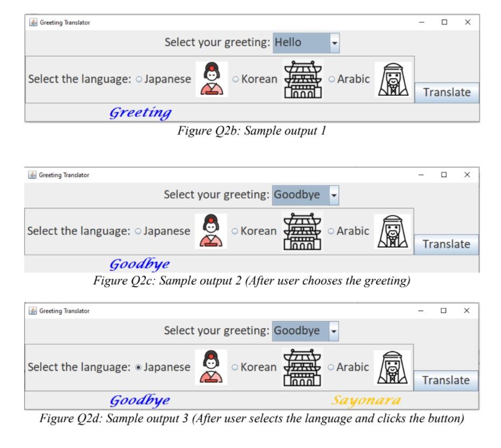501x448 pixels.
Task: Select the Japanese radio button in Figure Q2b
Action: [140, 79]
